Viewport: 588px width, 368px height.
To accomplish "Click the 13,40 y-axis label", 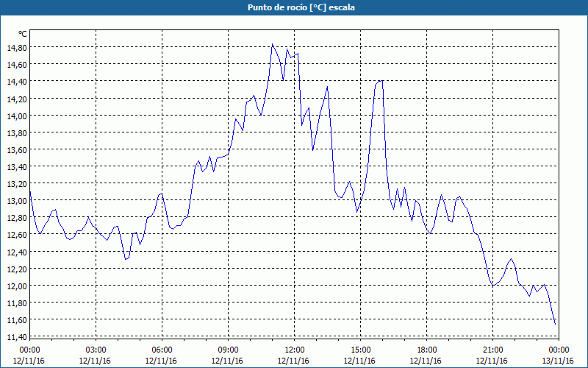I will pyautogui.click(x=16, y=167).
